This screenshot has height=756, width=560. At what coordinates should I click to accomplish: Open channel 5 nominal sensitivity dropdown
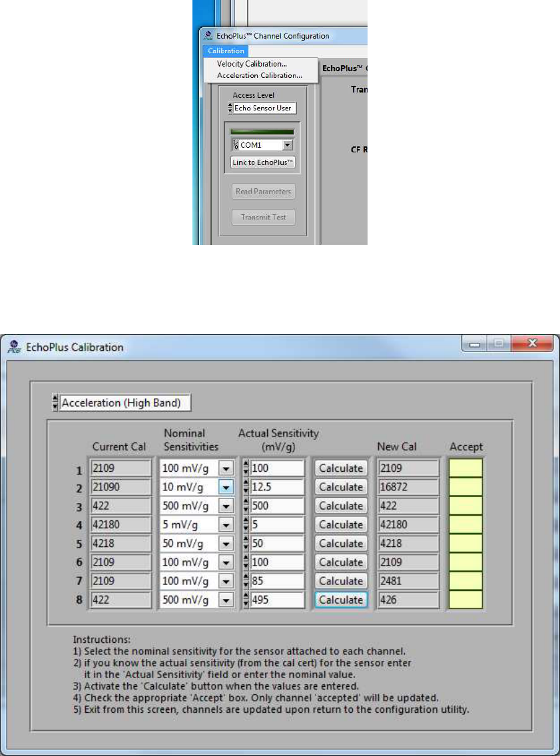(x=226, y=543)
